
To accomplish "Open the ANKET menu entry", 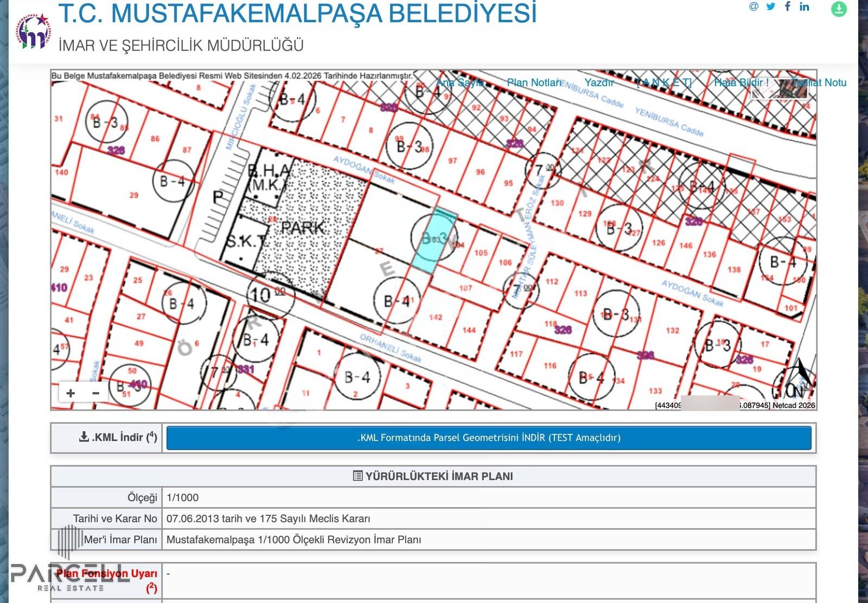I will (663, 82).
